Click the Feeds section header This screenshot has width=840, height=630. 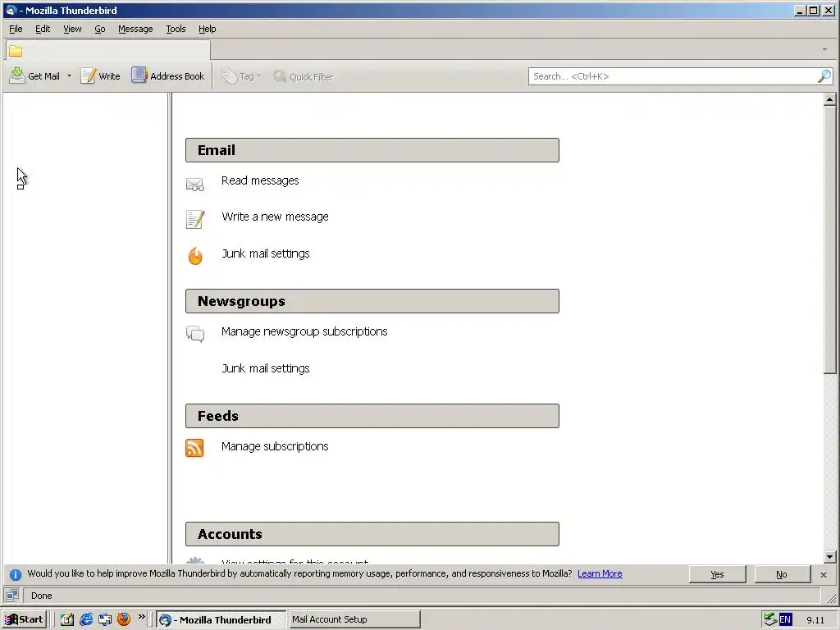(x=372, y=416)
